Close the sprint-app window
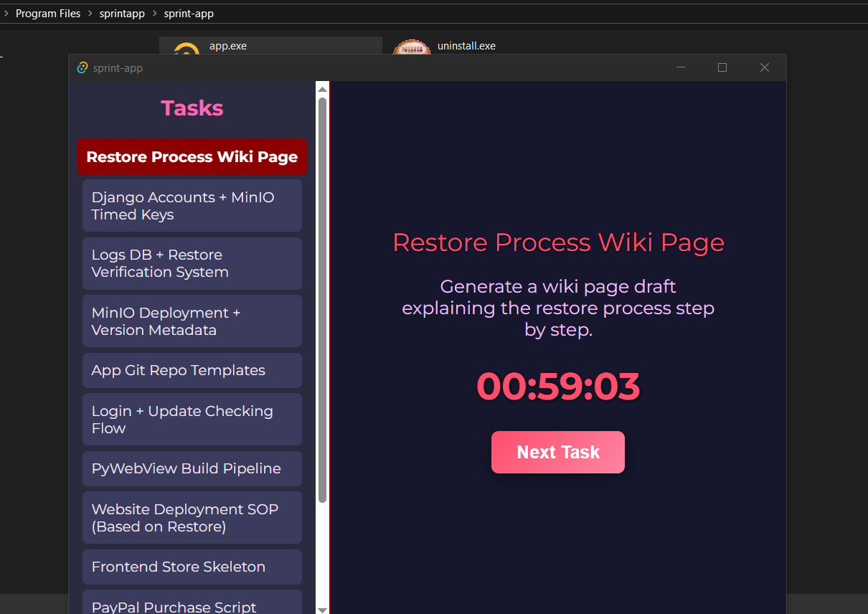Viewport: 868px width, 614px height. point(765,67)
